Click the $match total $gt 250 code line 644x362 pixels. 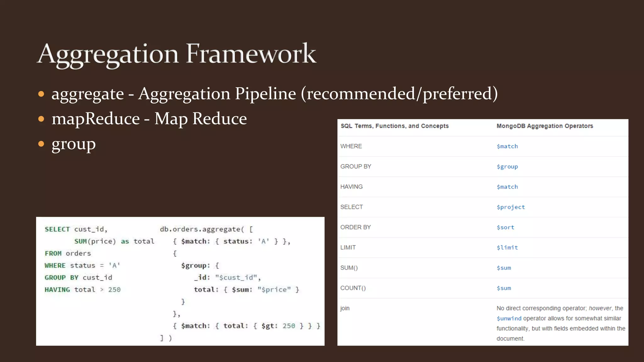[x=247, y=326]
